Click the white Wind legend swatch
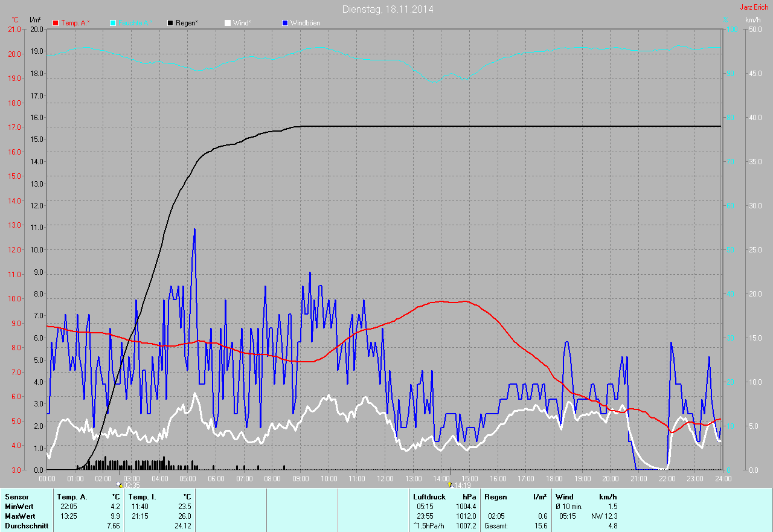This screenshot has width=773, height=532. point(228,23)
